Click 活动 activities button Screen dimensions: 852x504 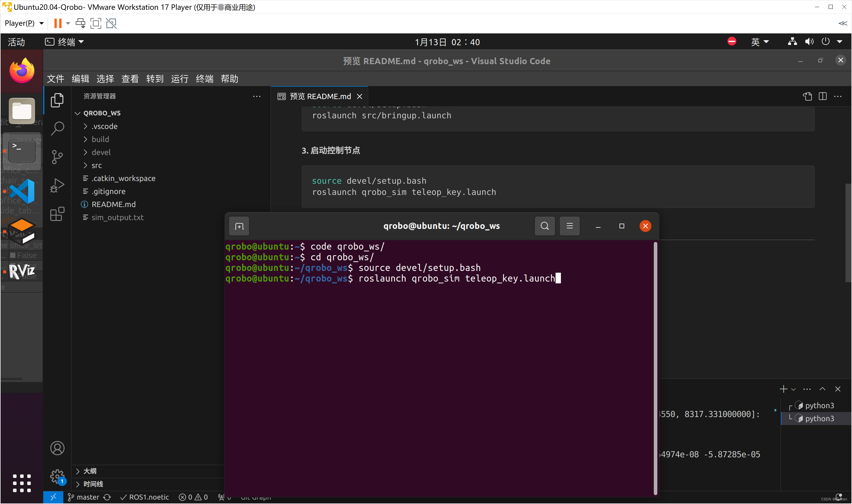pyautogui.click(x=16, y=42)
